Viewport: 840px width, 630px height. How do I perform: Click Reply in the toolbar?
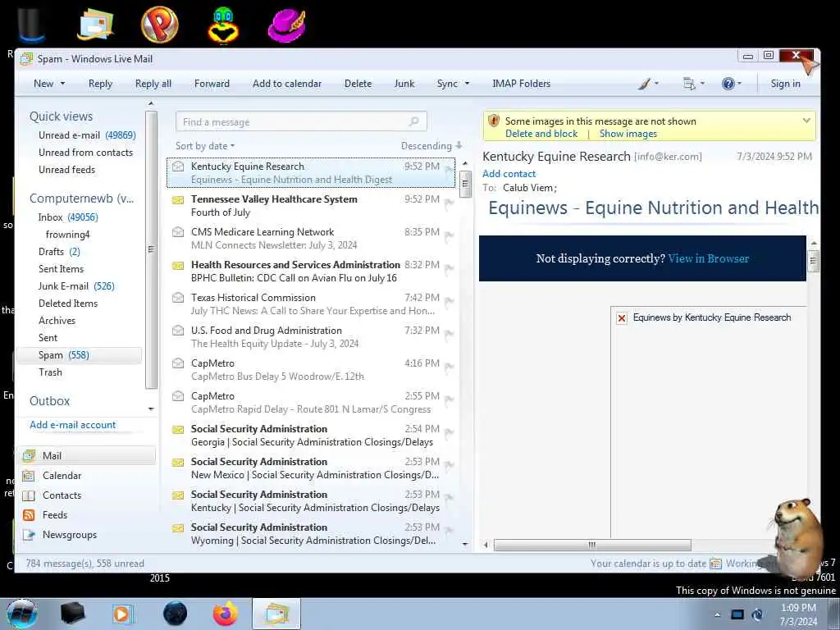click(x=100, y=84)
